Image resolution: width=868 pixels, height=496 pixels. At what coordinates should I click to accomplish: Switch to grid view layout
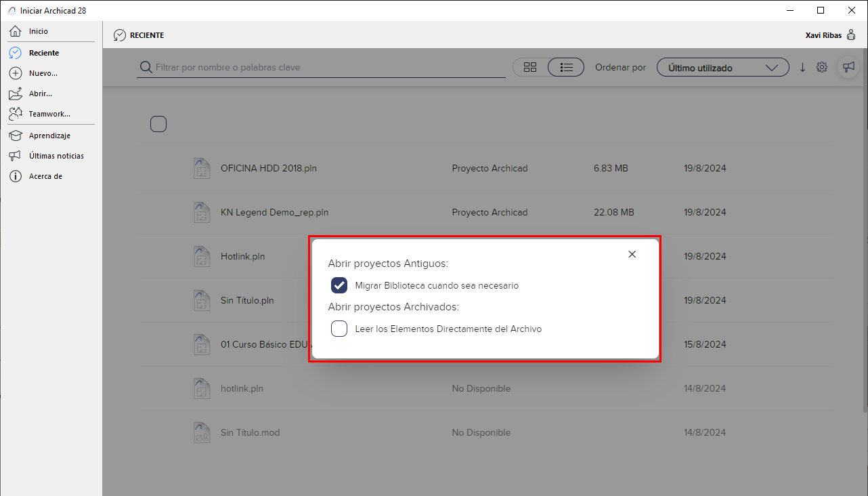pos(530,67)
